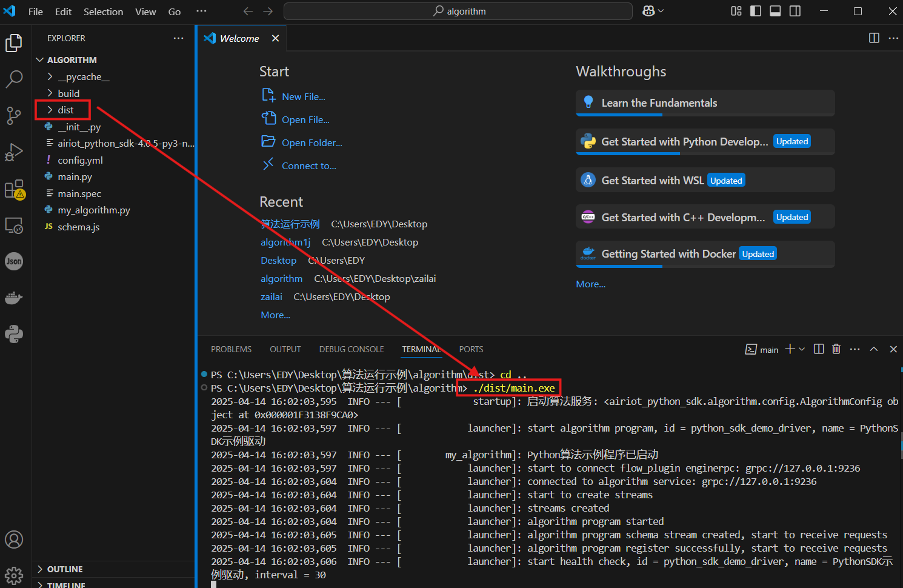Screen dimensions: 903x588
Task: Click the algorithm search command box
Action: click(458, 12)
